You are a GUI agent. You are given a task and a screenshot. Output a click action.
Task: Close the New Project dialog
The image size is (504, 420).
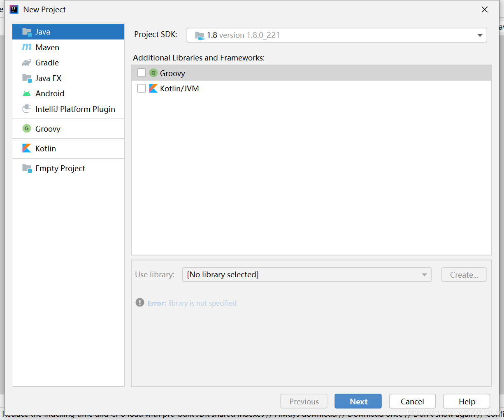pyautogui.click(x=485, y=9)
